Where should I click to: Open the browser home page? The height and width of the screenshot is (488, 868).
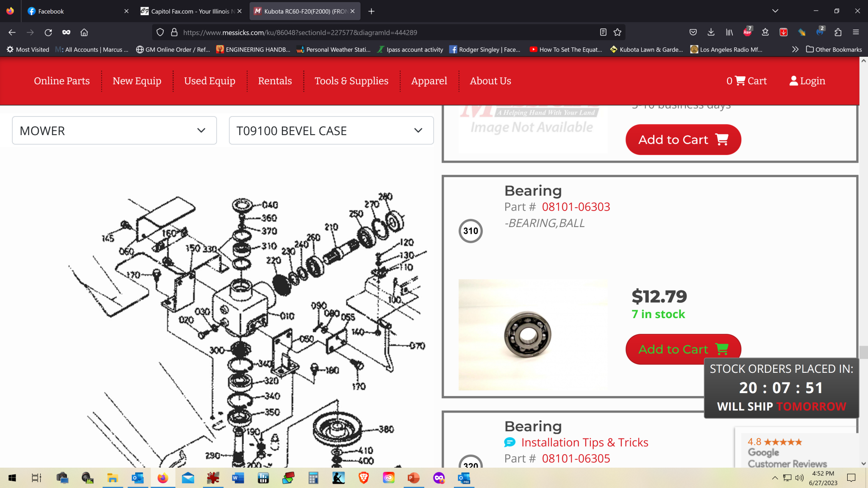[x=84, y=32]
